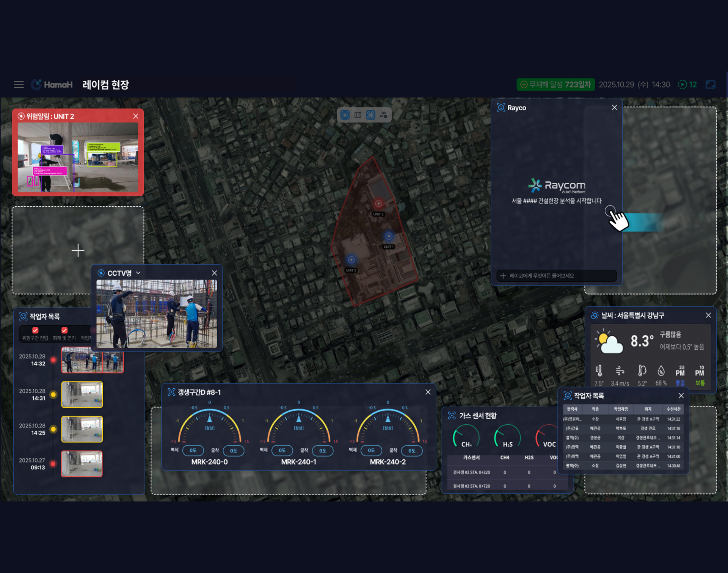Toggle the drone icon in map toolbar
This screenshot has width=728, height=573.
pyautogui.click(x=371, y=115)
